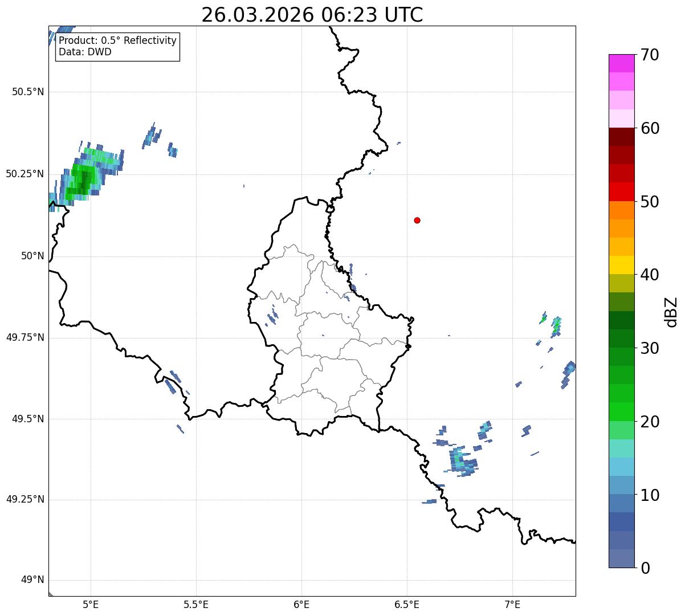Click the orange colorbar swatch below 50
Screen dimensions: 685x616
point(621,210)
